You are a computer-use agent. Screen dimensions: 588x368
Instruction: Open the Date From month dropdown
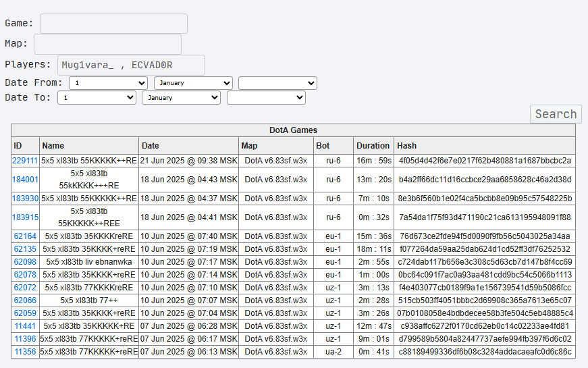click(x=194, y=83)
